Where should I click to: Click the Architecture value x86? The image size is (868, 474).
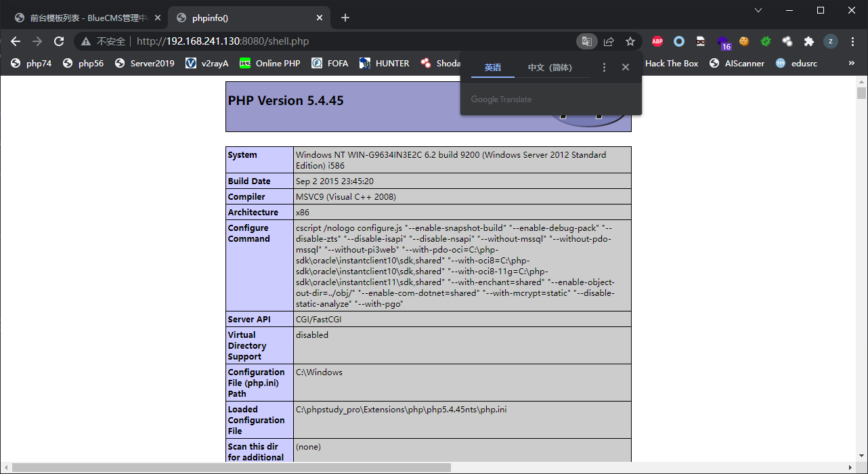tap(303, 213)
